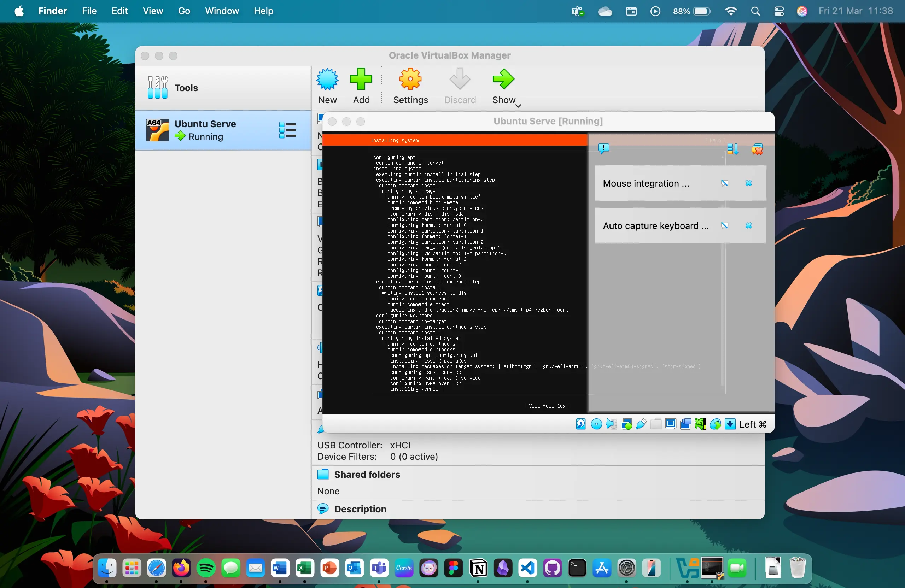The width and height of the screenshot is (905, 588).
Task: Click the green turtle CPU status icon
Action: click(x=700, y=424)
